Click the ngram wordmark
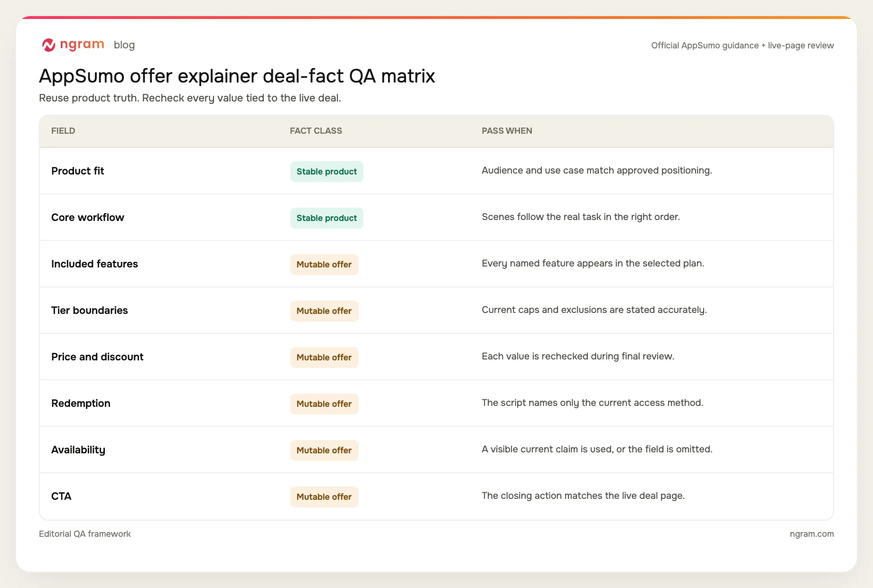 pos(82,45)
